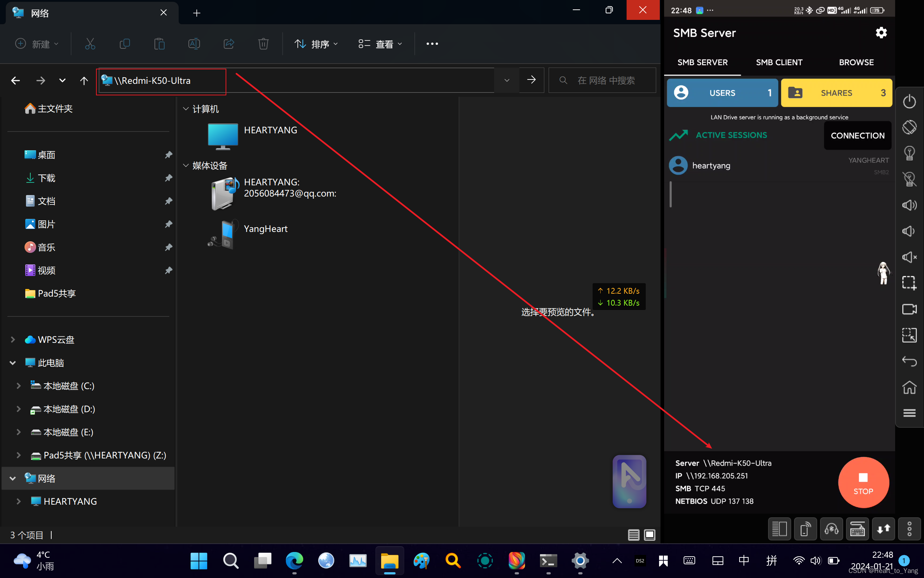The height and width of the screenshot is (578, 924).
Task: Click the Share icon in Explorer toolbar
Action: (229, 44)
